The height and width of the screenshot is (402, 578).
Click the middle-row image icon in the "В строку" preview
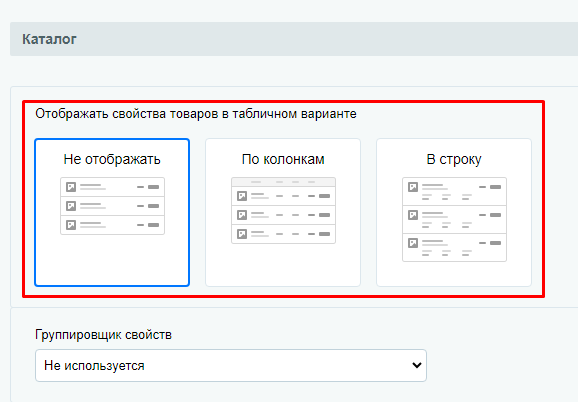click(x=413, y=215)
